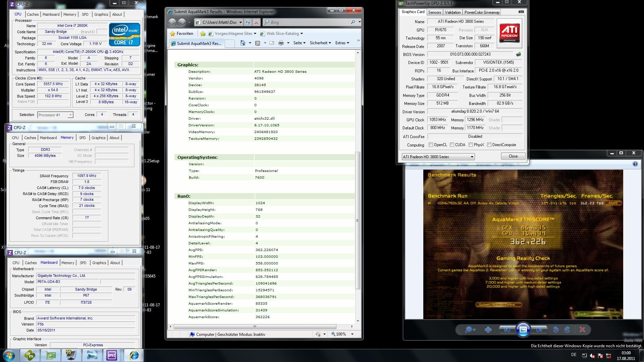Viewport: 644px width, 362px height.
Task: Click the BIOS save chip icon in GPU-Z
Action: pyautogui.click(x=519, y=54)
